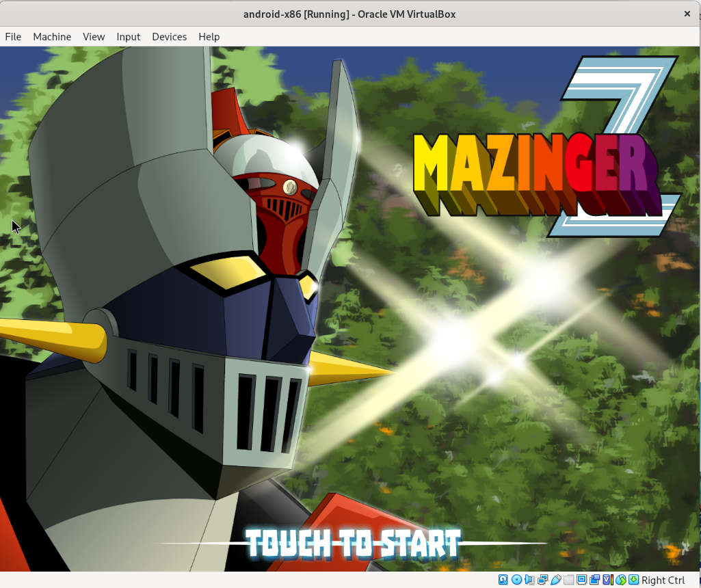Click the display monitor status icon
Screen dimensions: 701x588
(581, 580)
